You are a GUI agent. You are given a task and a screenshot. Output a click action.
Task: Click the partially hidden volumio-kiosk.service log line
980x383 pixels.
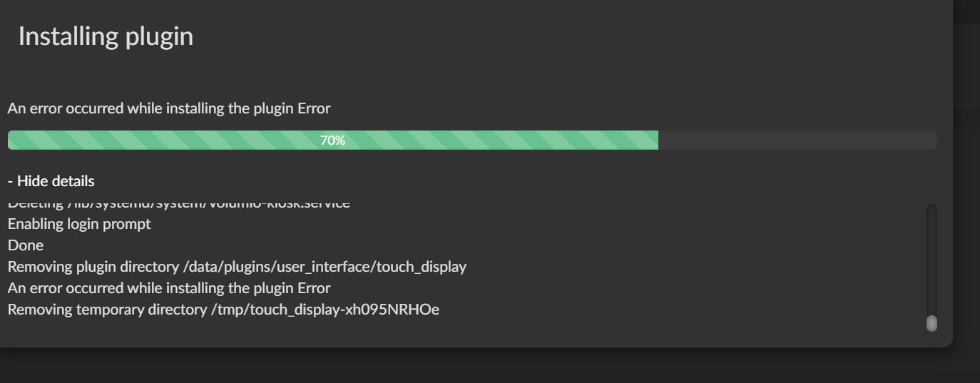pyautogui.click(x=179, y=205)
